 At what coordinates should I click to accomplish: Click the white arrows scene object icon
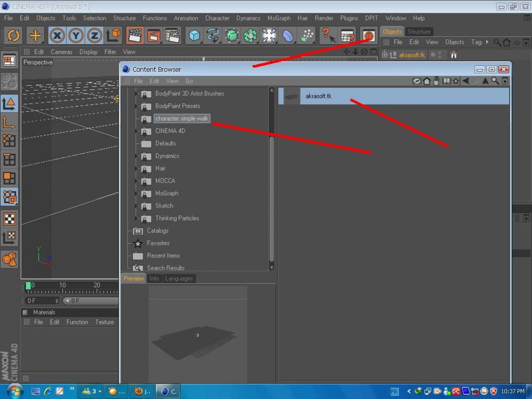tap(269, 35)
